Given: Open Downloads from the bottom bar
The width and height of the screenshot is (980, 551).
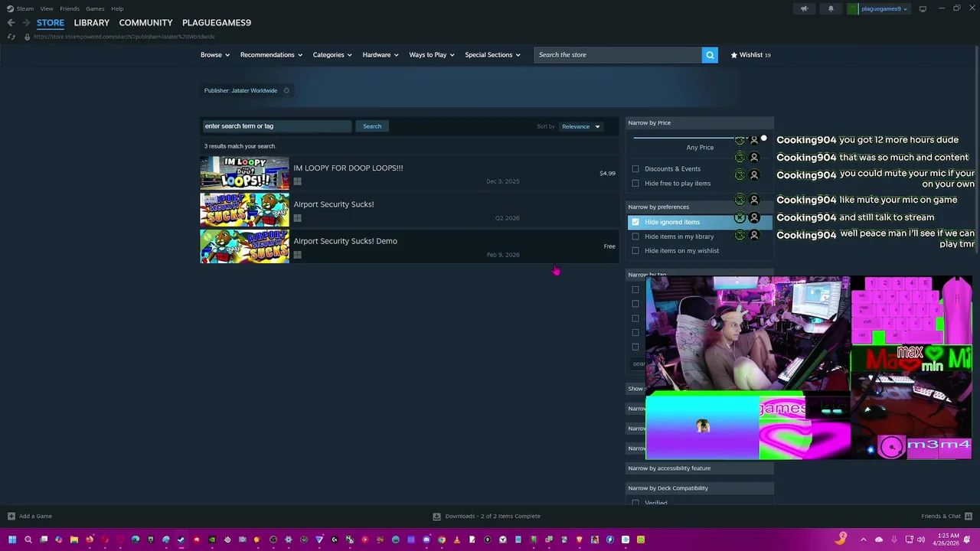Looking at the screenshot, I should click(x=487, y=516).
